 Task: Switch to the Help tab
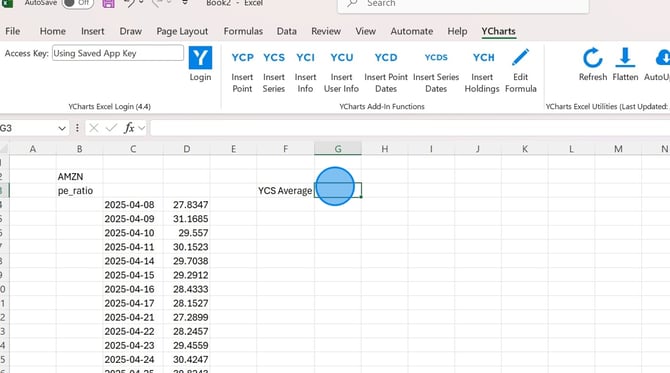[x=457, y=31]
